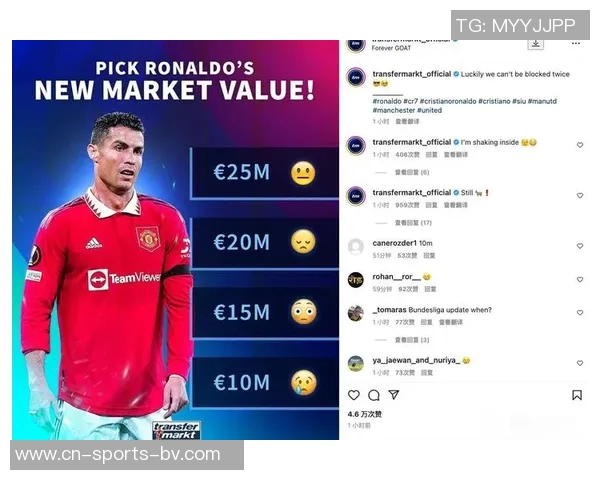Select the €25M market value option
600x480 pixels.
[x=265, y=173]
